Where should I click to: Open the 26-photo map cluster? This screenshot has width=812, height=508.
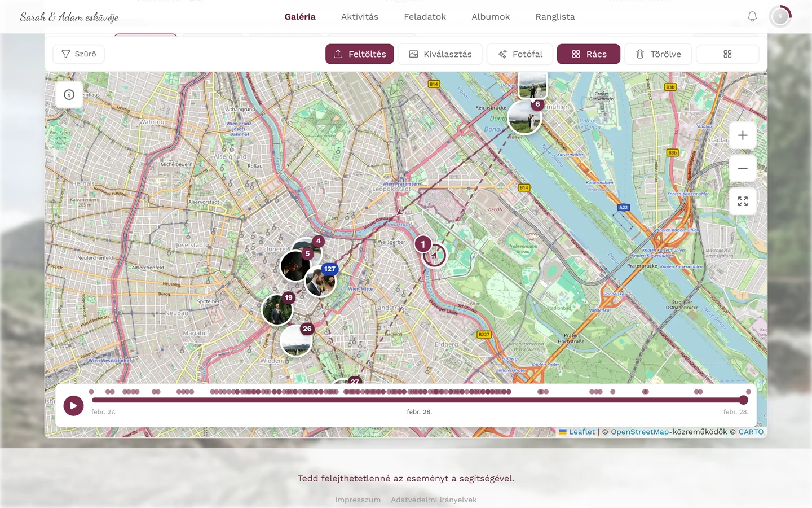pyautogui.click(x=297, y=340)
